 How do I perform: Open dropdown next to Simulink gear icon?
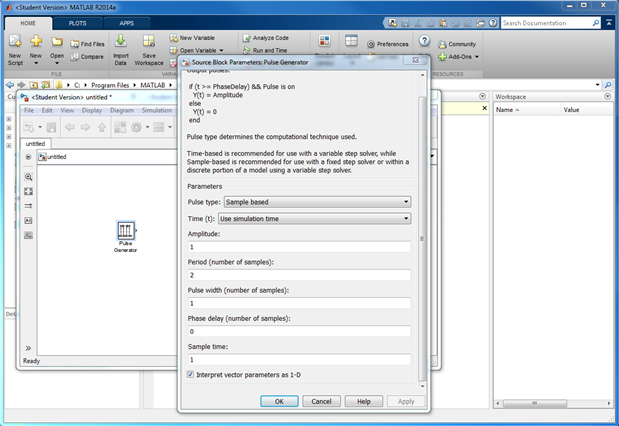[x=147, y=127]
